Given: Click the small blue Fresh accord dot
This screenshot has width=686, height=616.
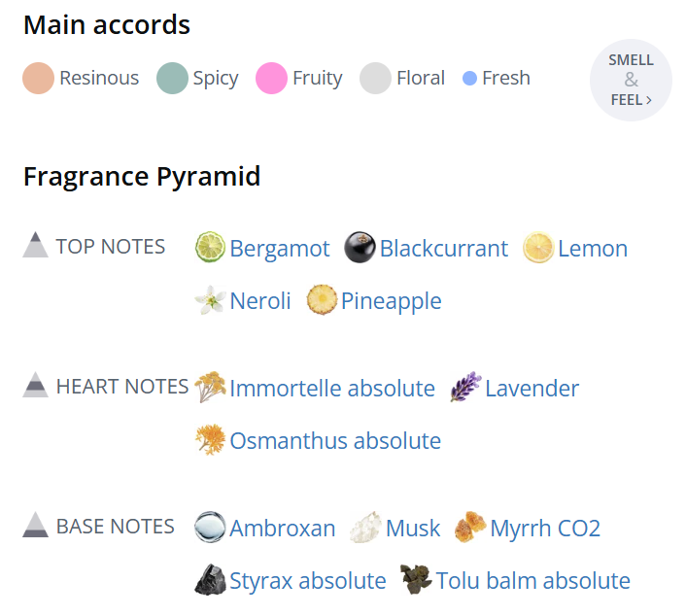Looking at the screenshot, I should click(470, 78).
